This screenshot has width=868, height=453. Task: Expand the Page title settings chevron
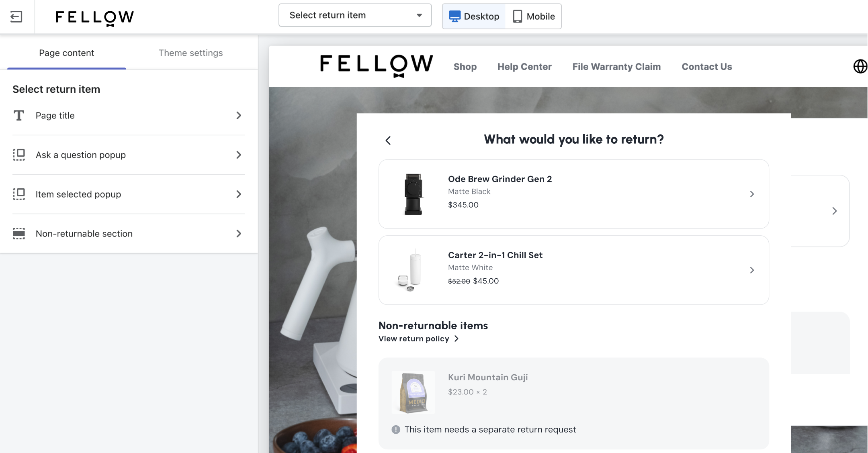click(x=239, y=116)
